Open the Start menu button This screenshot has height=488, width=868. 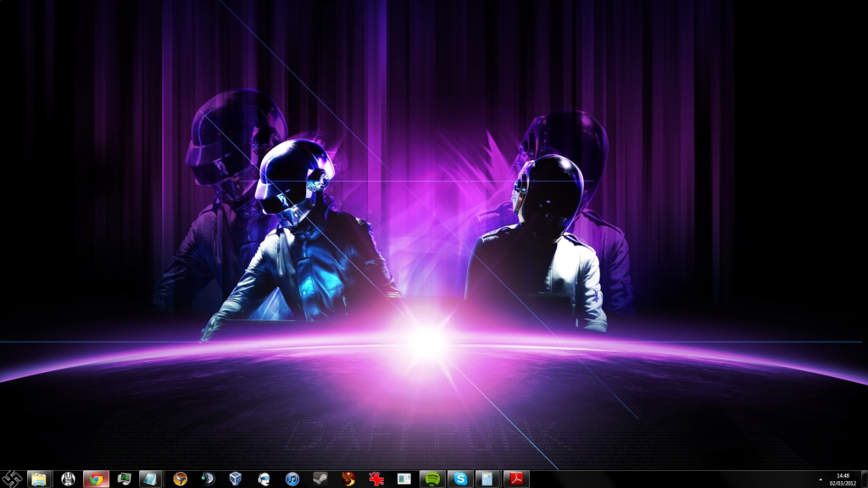(x=11, y=479)
